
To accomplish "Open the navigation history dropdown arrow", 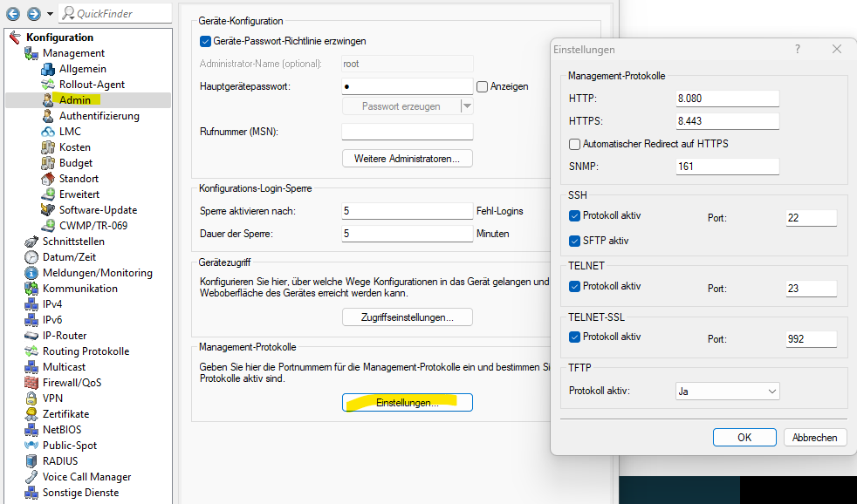I will coord(50,14).
